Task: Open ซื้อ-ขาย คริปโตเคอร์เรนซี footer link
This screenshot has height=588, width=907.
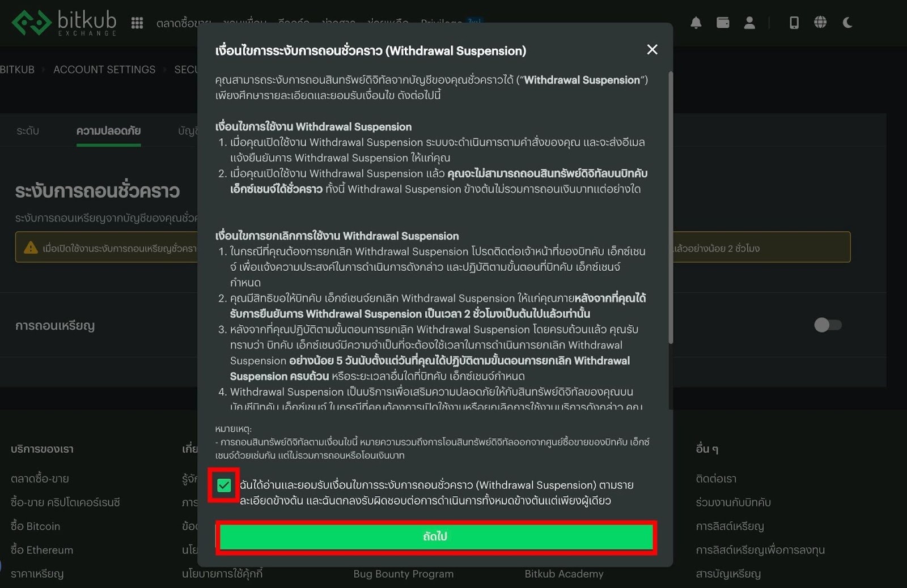Action: 65,502
